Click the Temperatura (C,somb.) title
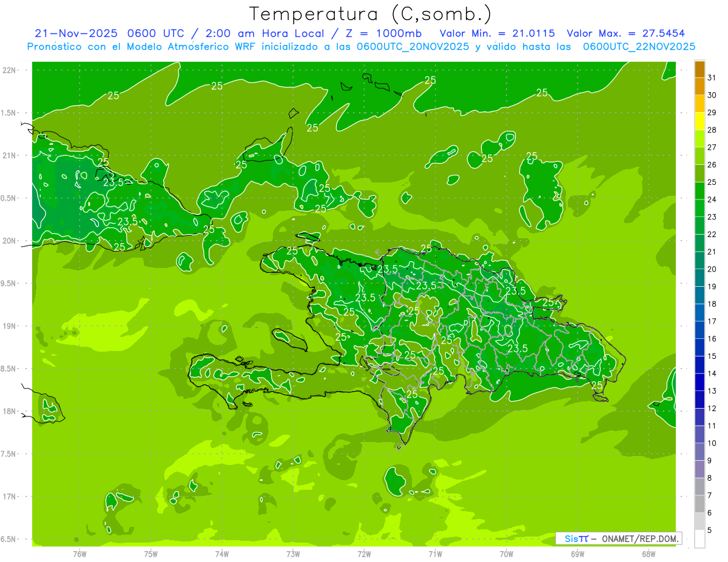 tap(371, 14)
